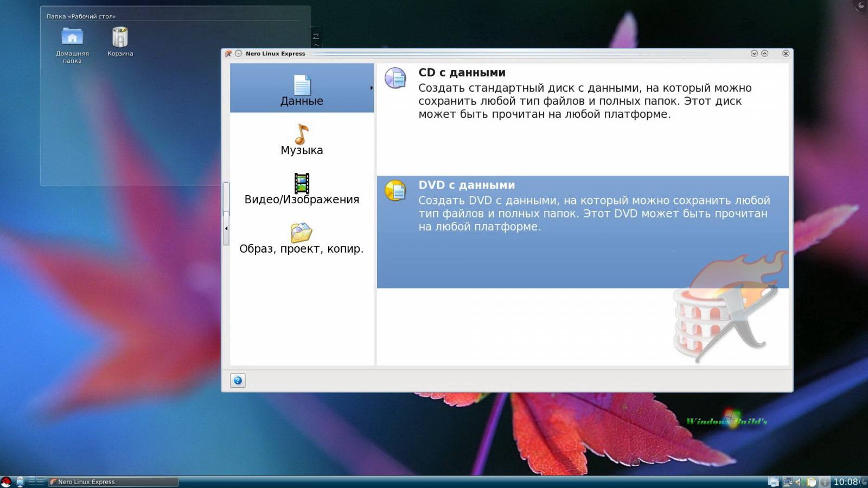Open Домашняя папка on the desktop
Screen dimensions: 868x488
pos(72,46)
